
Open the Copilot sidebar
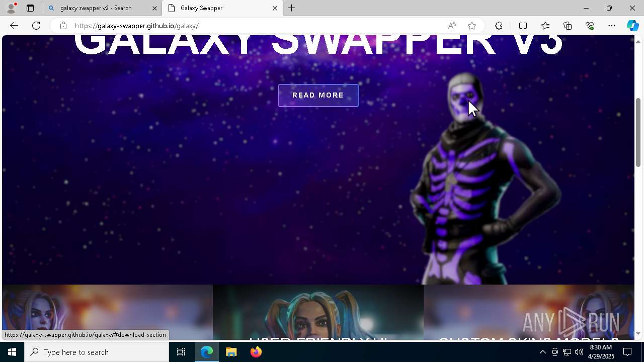click(x=632, y=26)
